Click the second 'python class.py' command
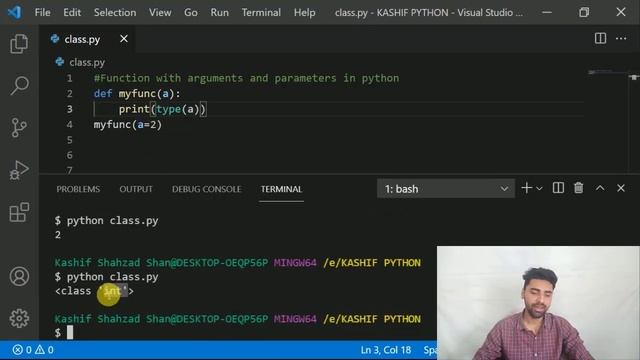Image resolution: width=640 pixels, height=360 pixels. [x=112, y=277]
